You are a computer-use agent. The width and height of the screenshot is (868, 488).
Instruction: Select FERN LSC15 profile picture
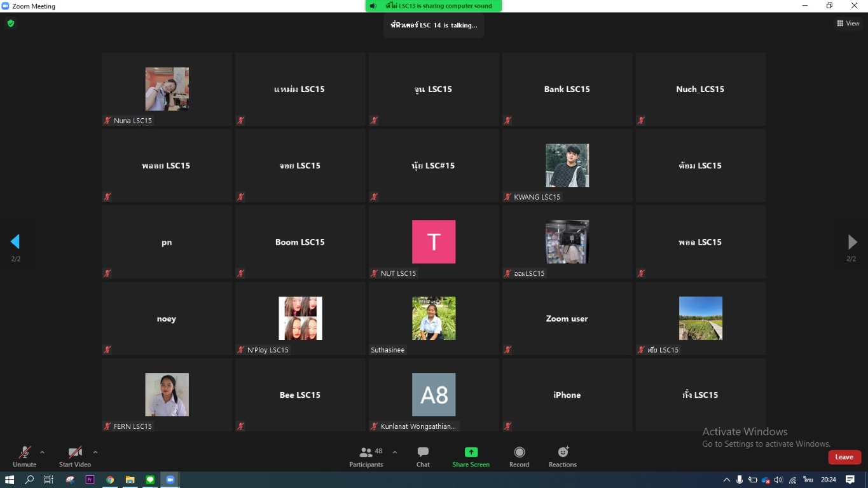(167, 395)
